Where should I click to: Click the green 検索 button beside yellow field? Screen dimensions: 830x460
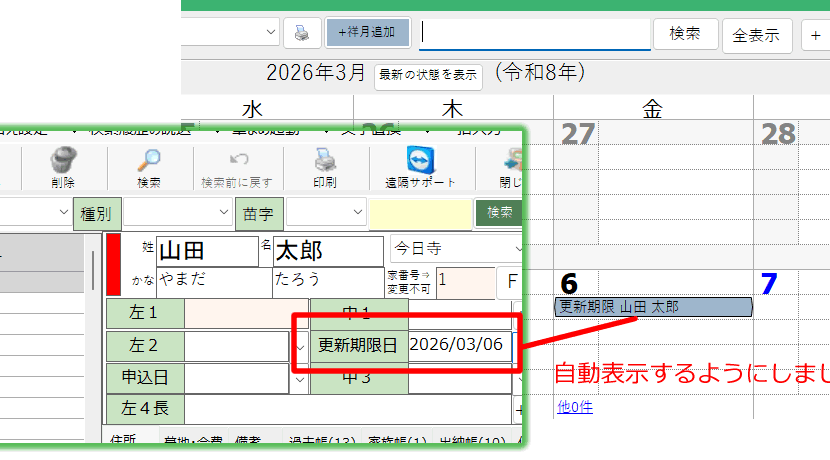(x=499, y=213)
